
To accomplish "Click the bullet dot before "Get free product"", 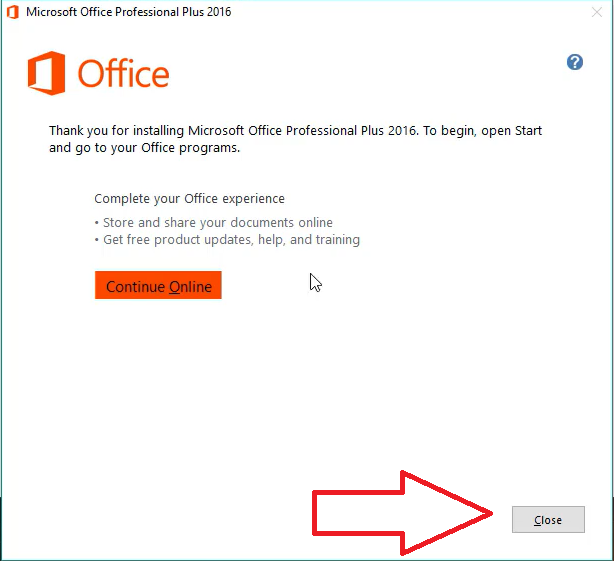I will click(x=97, y=240).
